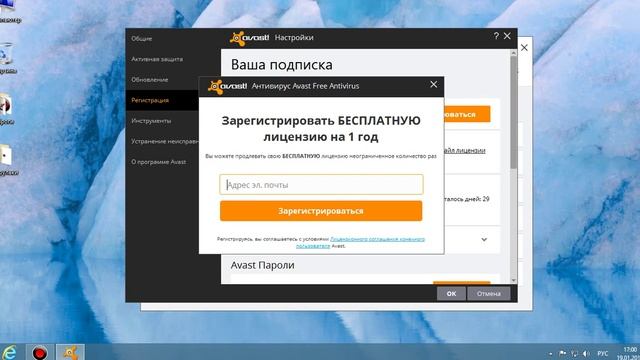
Task: Click the volume icon in system tray
Action: [x=586, y=353]
